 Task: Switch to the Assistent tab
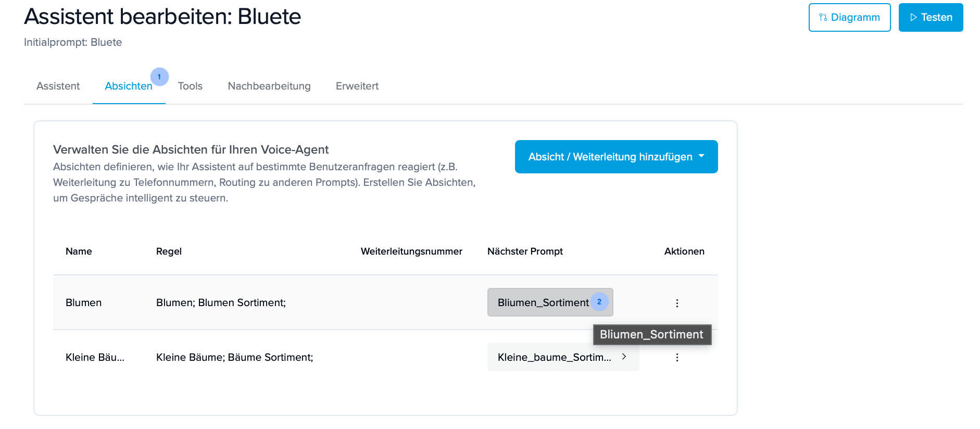click(x=58, y=86)
